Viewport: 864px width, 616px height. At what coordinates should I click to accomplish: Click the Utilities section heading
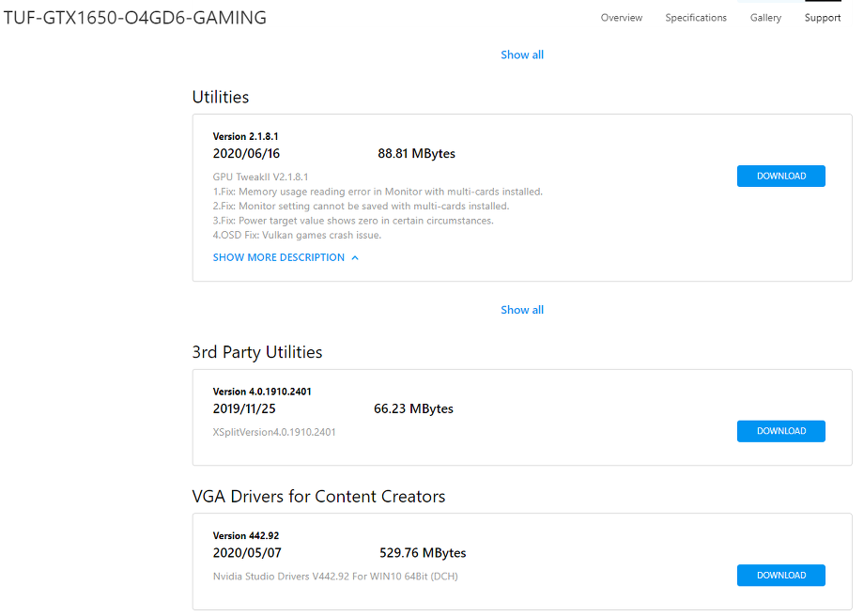(x=221, y=97)
